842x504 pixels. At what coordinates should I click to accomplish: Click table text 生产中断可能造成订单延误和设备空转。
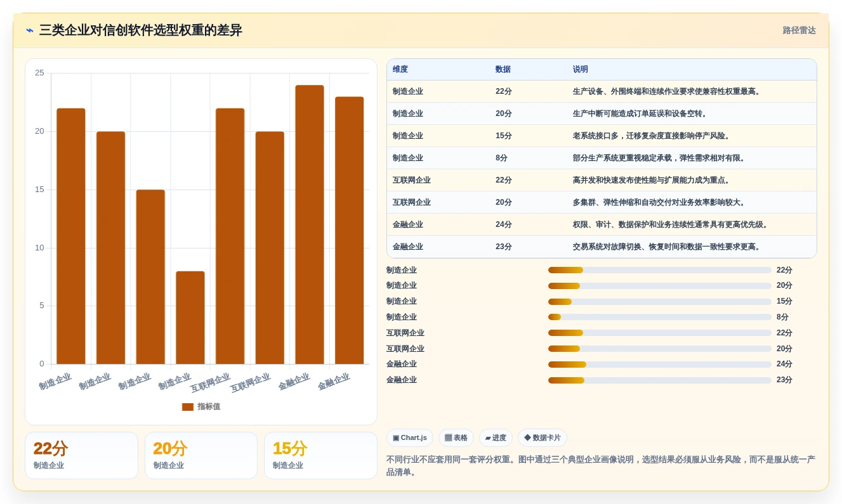pyautogui.click(x=641, y=113)
